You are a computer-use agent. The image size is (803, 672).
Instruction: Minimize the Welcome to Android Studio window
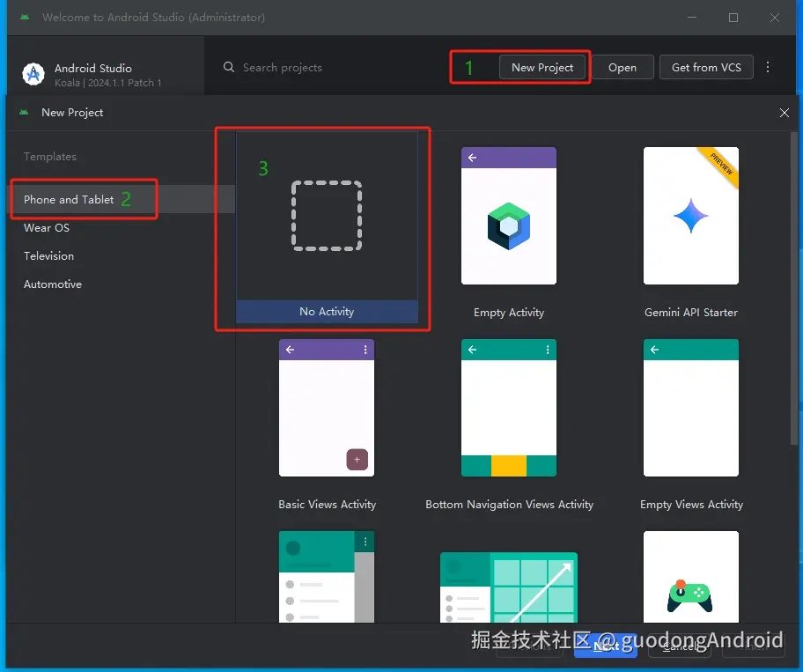[692, 18]
